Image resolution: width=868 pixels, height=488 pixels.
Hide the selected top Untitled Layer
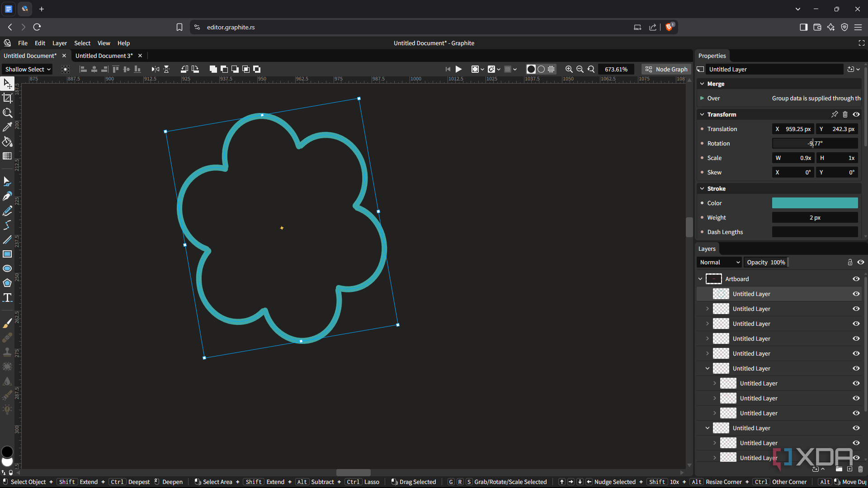pos(856,294)
